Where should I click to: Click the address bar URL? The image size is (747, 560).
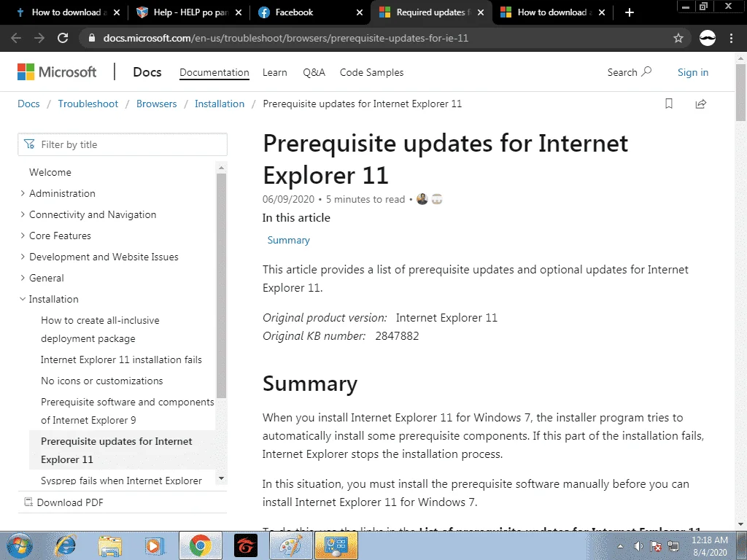[286, 38]
